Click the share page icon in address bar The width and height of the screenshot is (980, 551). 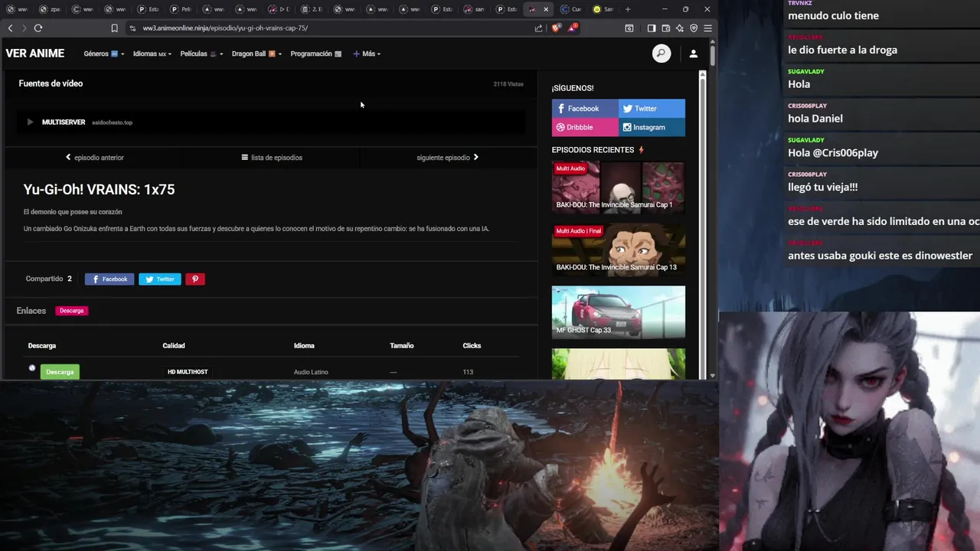click(538, 28)
